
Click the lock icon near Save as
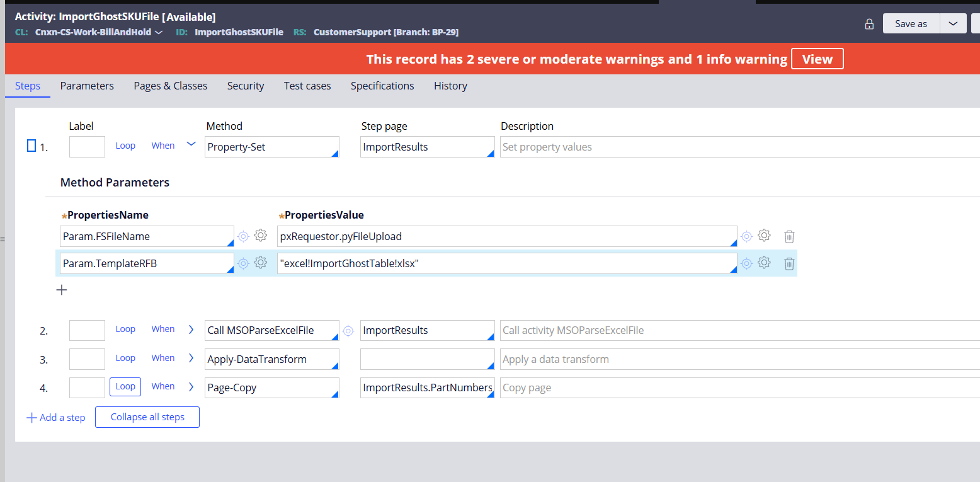click(869, 24)
